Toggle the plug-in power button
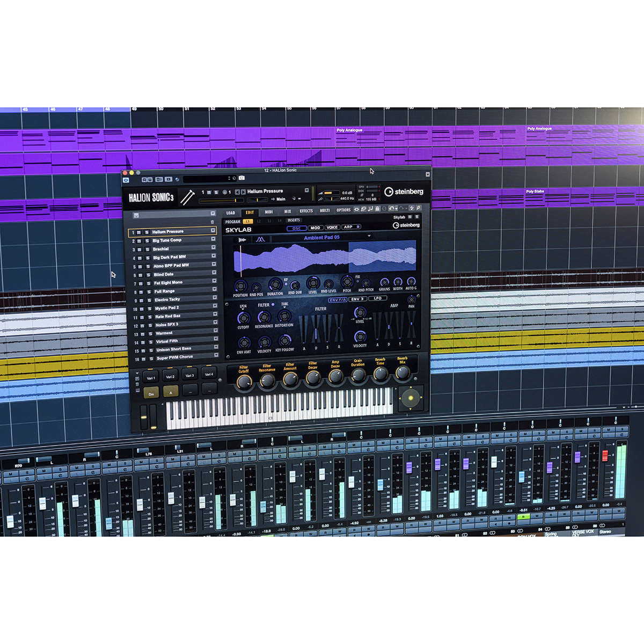644x644 pixels. coord(126,180)
